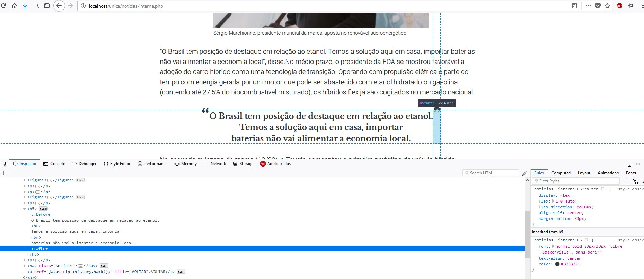
Task: Click the devtools responsive layout icon
Action: pyautogui.click(x=630, y=164)
